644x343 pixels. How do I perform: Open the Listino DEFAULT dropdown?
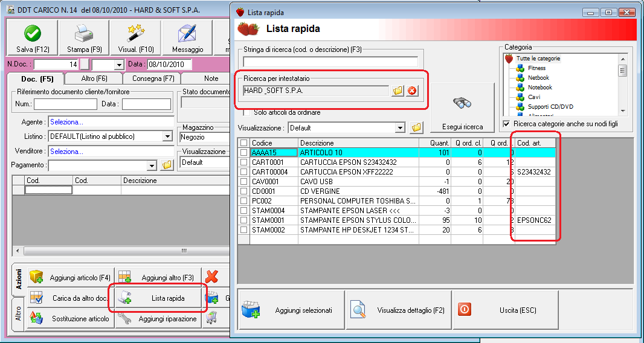click(x=167, y=136)
